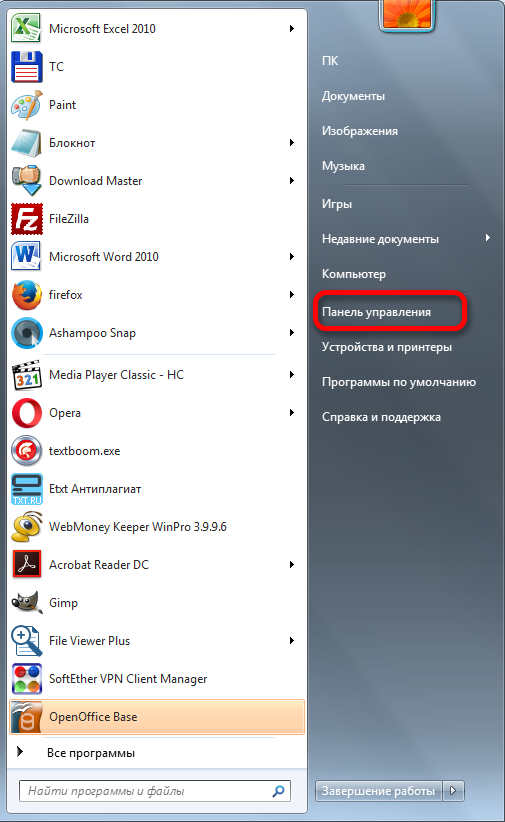This screenshot has height=822, width=505.
Task: Open the Paint palette icon
Action: pos(26,105)
